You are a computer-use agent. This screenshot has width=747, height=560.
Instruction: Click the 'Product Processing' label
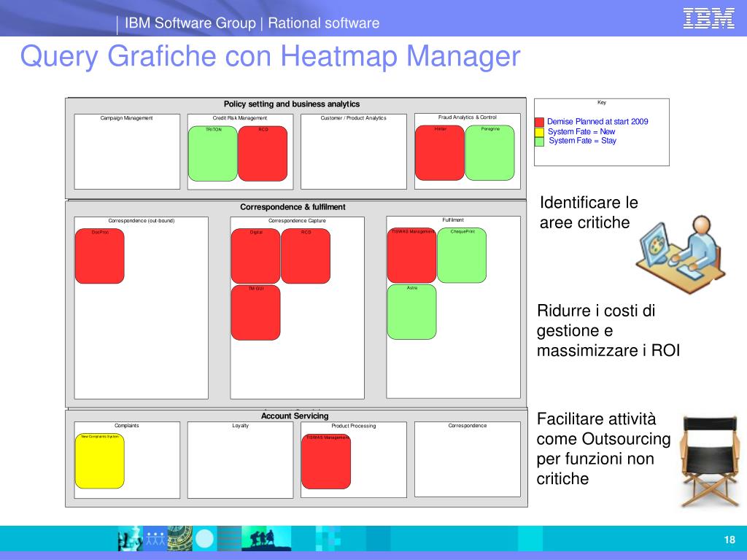tap(354, 426)
